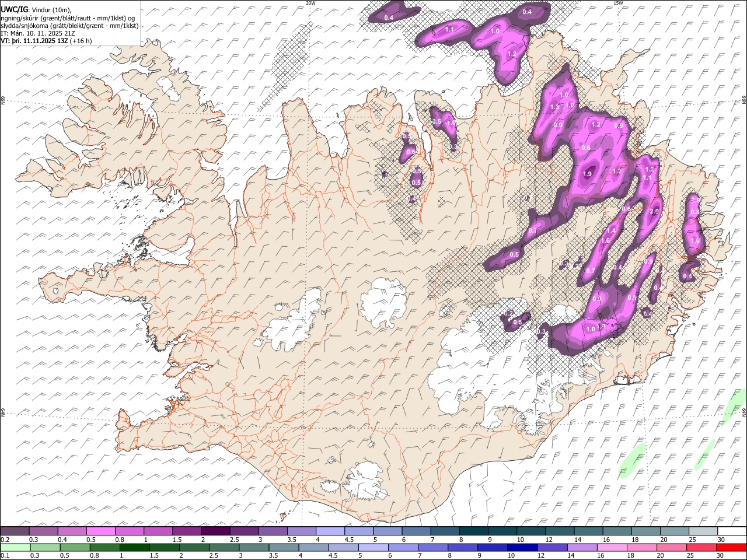Click the '20W' longitude label

tap(310, 3)
